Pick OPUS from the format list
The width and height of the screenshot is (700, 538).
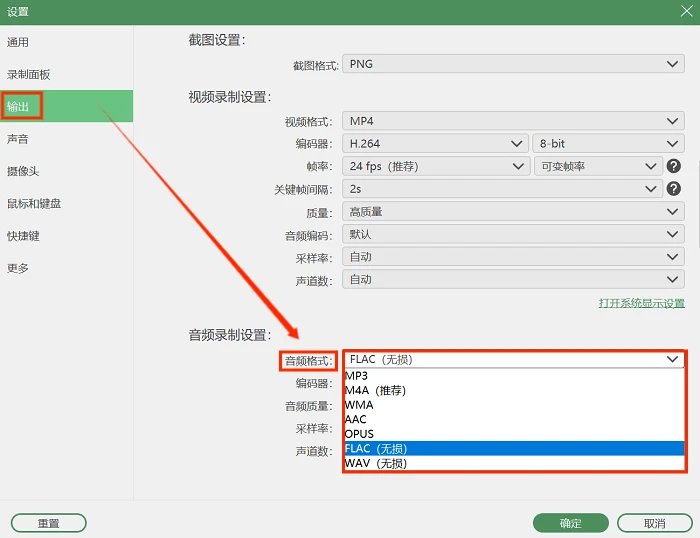514,434
